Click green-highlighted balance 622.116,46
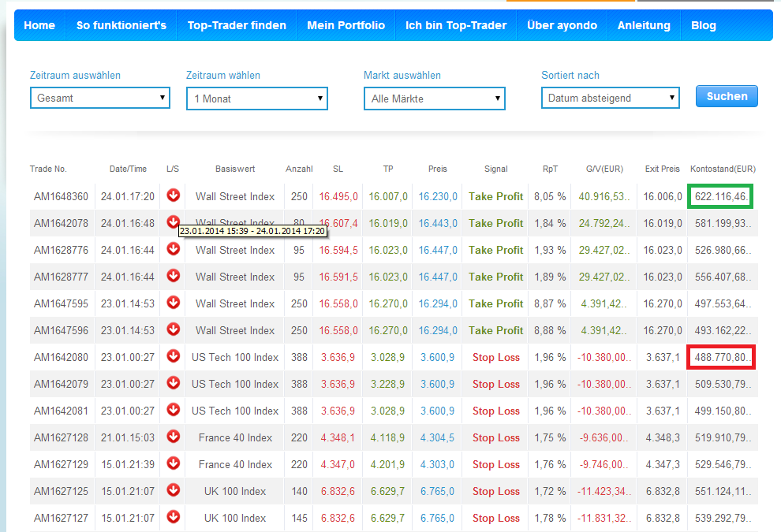781x532 pixels. 720,196
